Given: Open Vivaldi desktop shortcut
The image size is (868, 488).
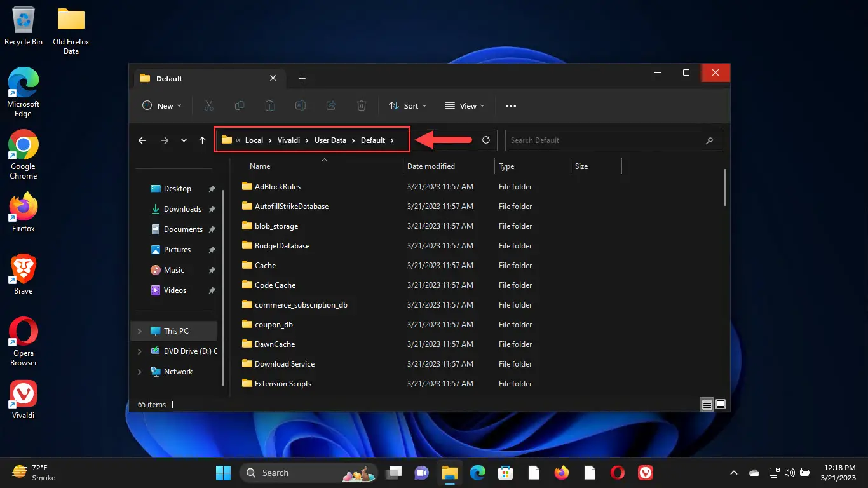Looking at the screenshot, I should coord(24,399).
